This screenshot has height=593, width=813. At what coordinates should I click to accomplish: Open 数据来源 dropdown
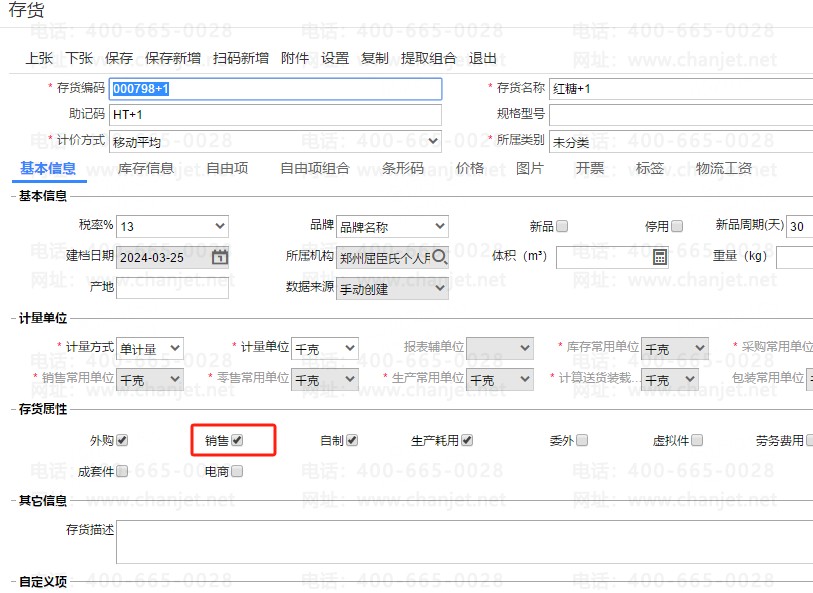pyautogui.click(x=392, y=289)
